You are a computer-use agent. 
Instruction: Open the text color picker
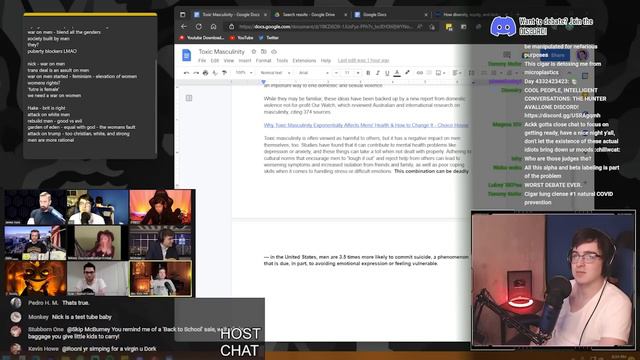pyautogui.click(x=397, y=73)
